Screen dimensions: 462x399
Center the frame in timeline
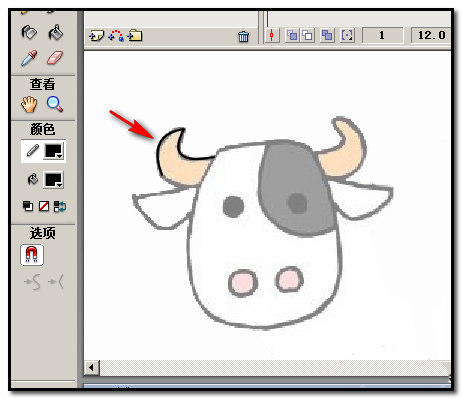tap(272, 35)
